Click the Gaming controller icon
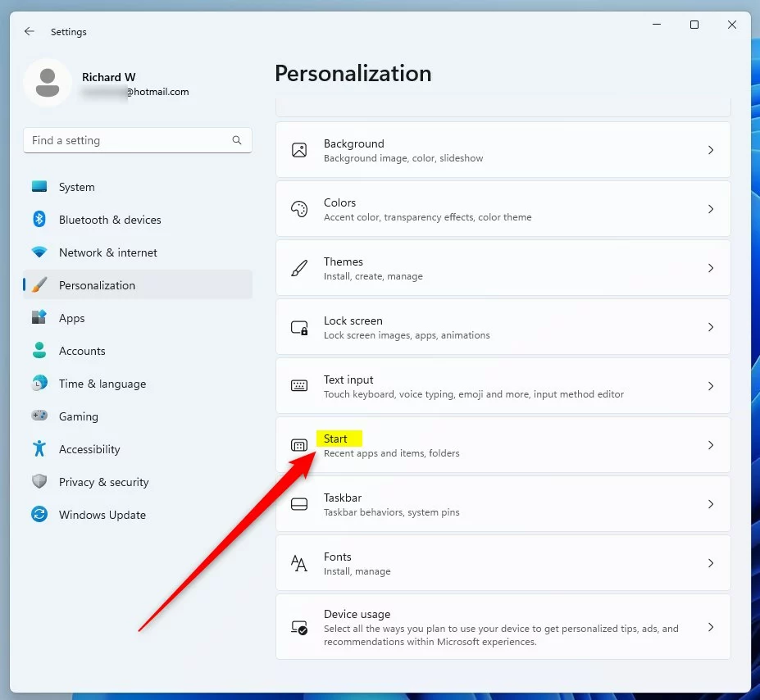Image resolution: width=760 pixels, height=700 pixels. click(39, 416)
